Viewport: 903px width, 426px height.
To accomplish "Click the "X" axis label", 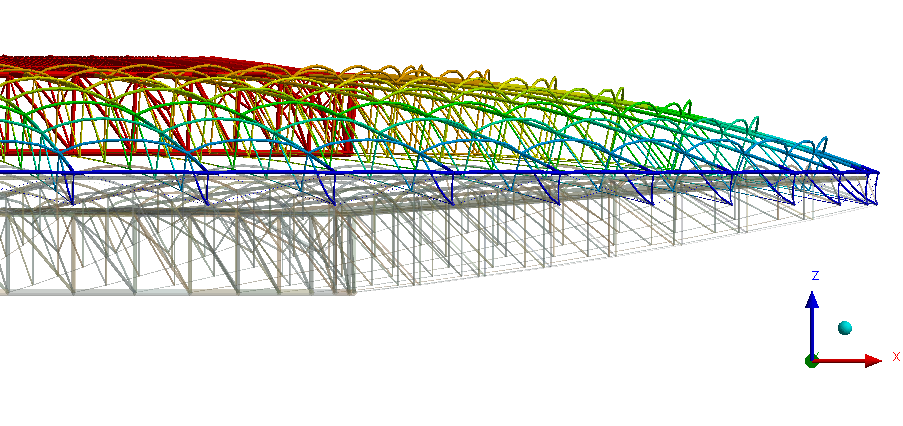I will (896, 357).
